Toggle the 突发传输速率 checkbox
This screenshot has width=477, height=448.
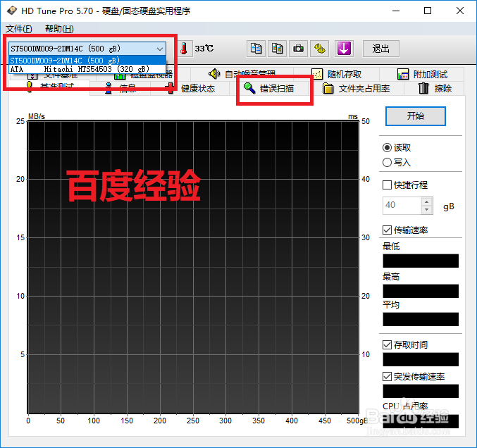[x=387, y=377]
